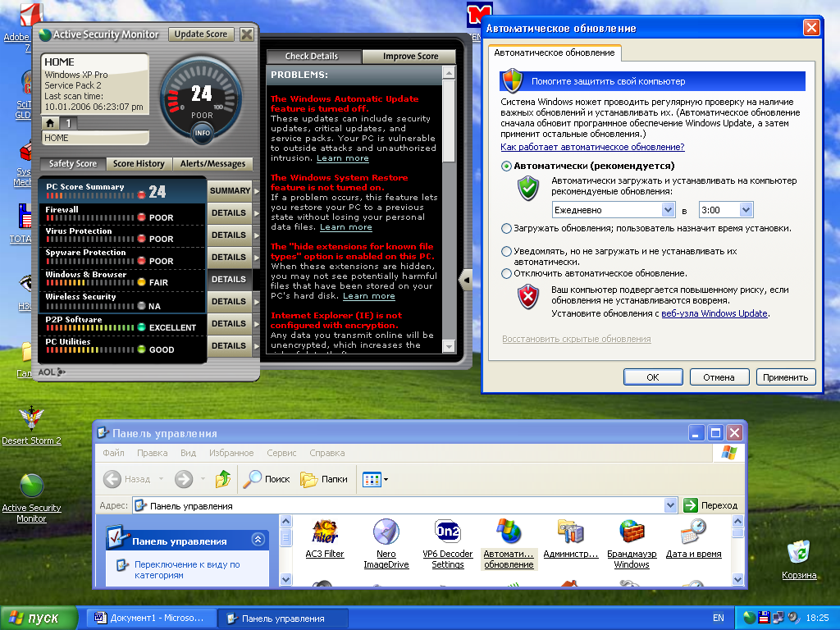Viewport: 840px width, 630px height.
Task: Open the Ежедневно frequency dropdown
Action: (x=668, y=210)
